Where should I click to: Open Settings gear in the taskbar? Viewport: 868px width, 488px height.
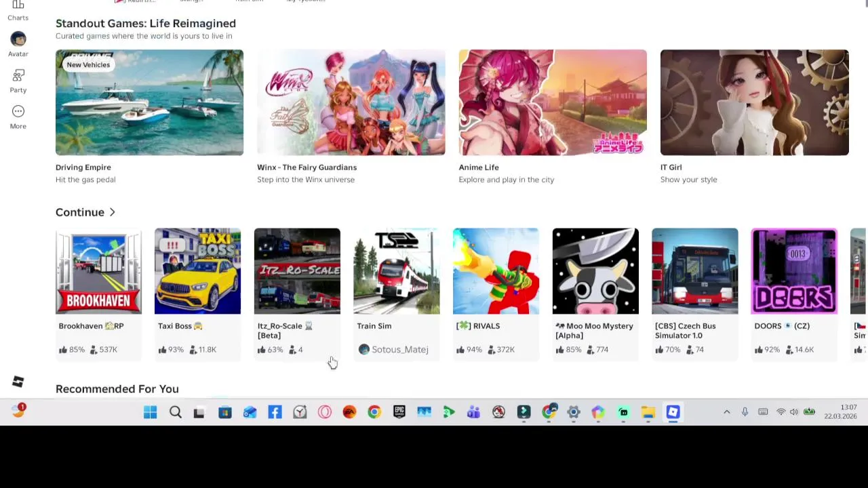[x=574, y=412]
